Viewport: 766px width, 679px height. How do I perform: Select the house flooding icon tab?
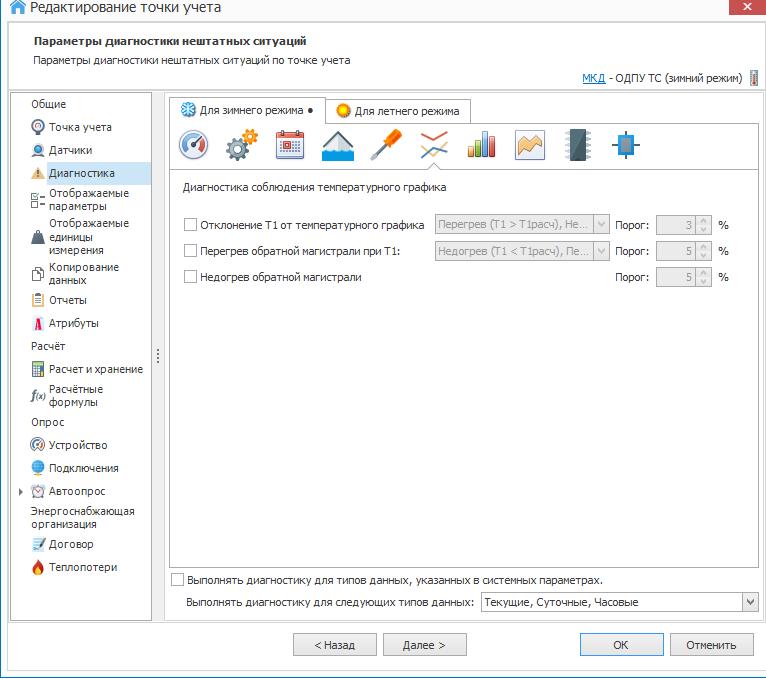point(338,146)
